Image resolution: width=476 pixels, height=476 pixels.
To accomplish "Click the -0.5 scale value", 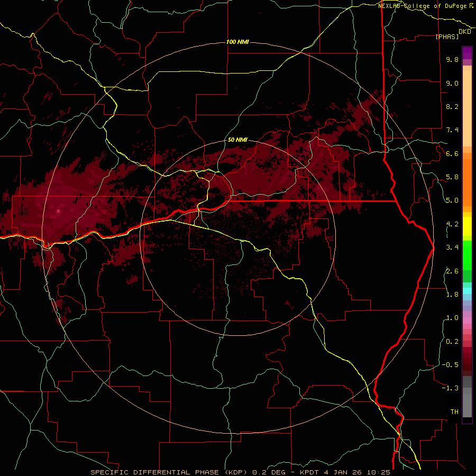I will point(450,365).
